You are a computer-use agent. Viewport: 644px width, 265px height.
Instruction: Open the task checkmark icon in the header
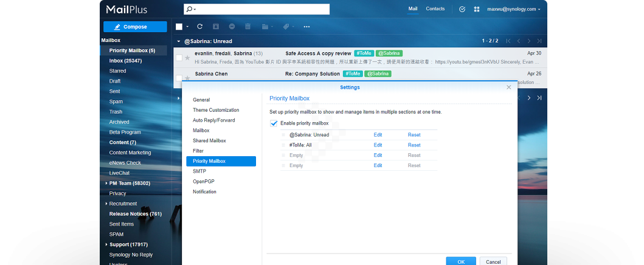[462, 9]
